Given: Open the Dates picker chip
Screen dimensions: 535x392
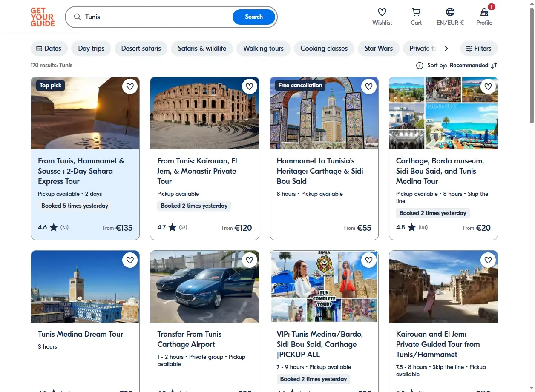Looking at the screenshot, I should [x=49, y=49].
